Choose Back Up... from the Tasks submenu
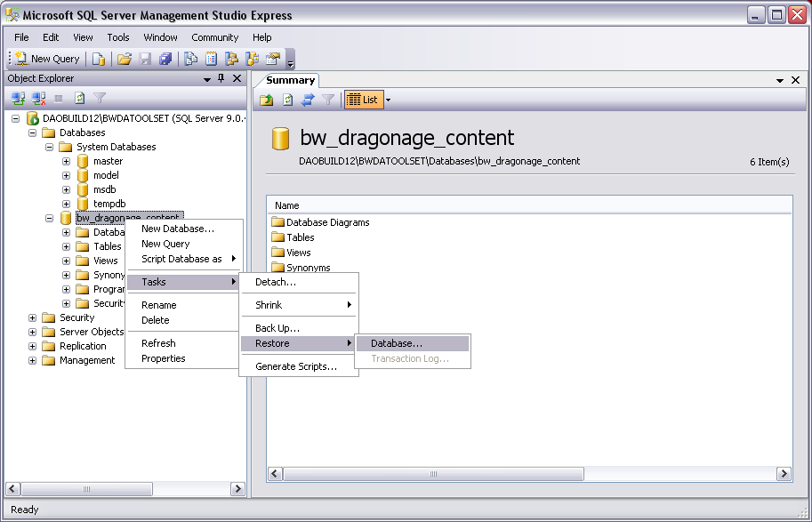The image size is (812, 522). coord(277,328)
